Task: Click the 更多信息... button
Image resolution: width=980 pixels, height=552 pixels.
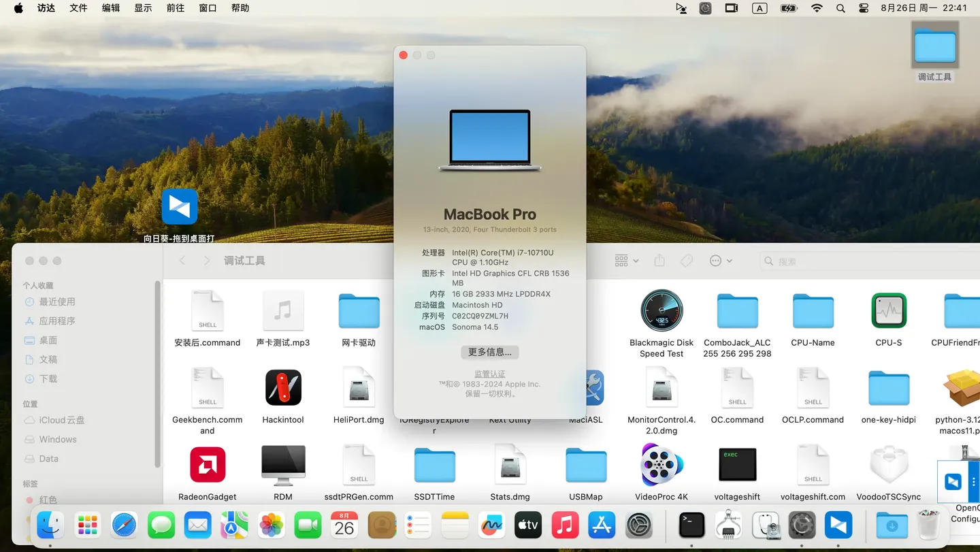Action: click(x=489, y=352)
